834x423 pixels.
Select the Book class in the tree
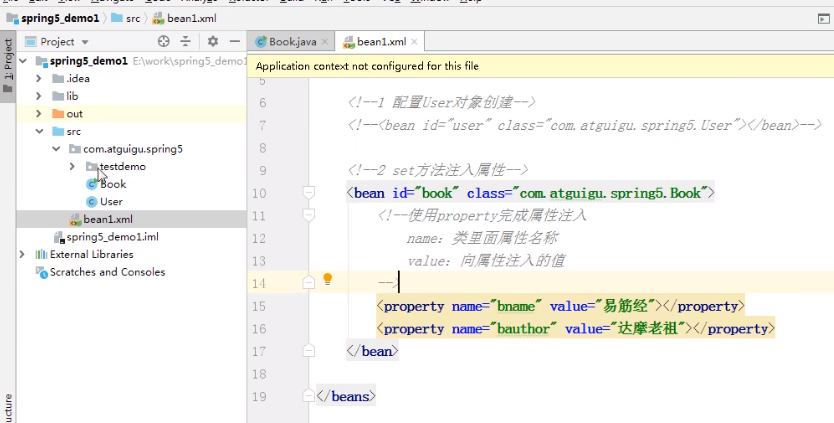point(113,184)
